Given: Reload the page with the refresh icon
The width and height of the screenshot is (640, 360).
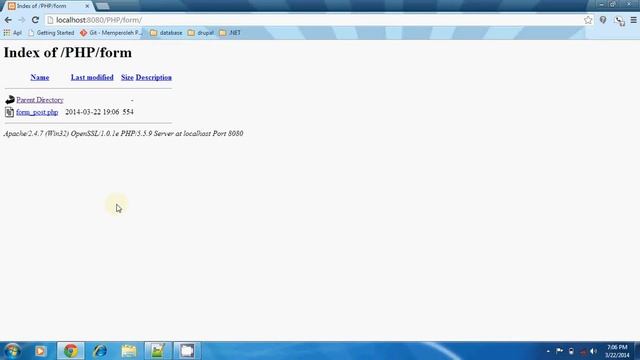Looking at the screenshot, I should tap(36, 20).
